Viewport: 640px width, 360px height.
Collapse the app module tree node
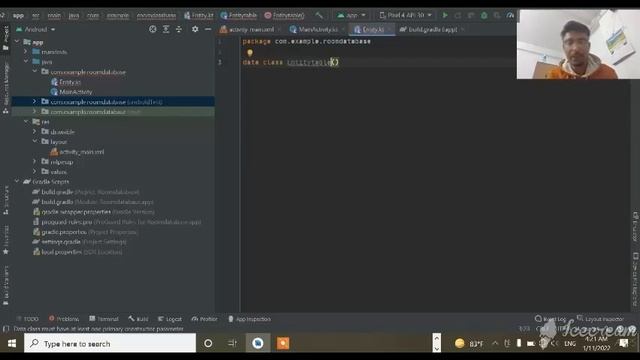point(17,42)
